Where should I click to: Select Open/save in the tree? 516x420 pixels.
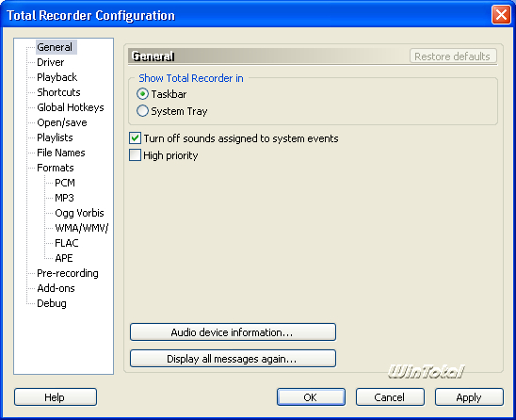(62, 122)
